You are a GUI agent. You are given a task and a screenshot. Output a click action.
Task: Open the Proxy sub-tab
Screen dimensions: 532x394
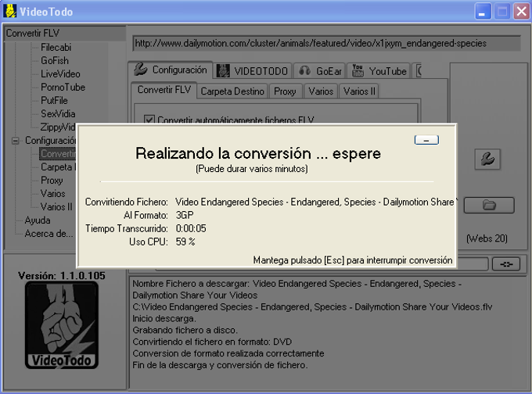285,91
